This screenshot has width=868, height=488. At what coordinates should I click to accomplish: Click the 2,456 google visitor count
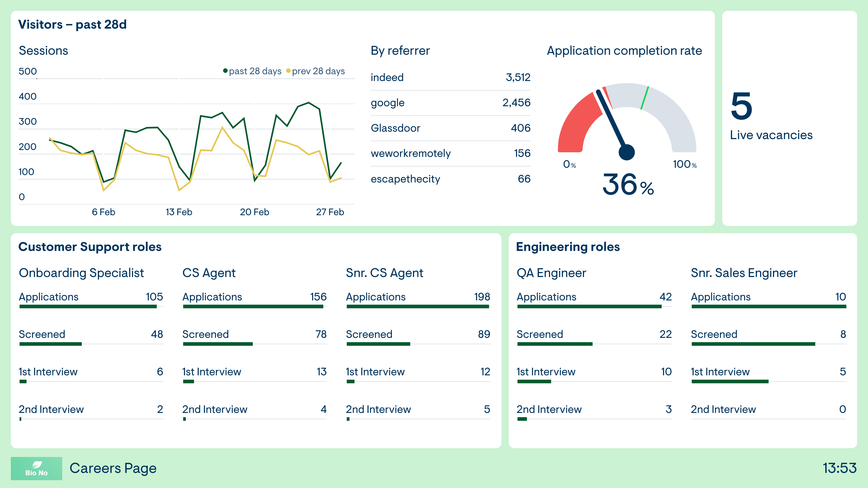tap(516, 103)
